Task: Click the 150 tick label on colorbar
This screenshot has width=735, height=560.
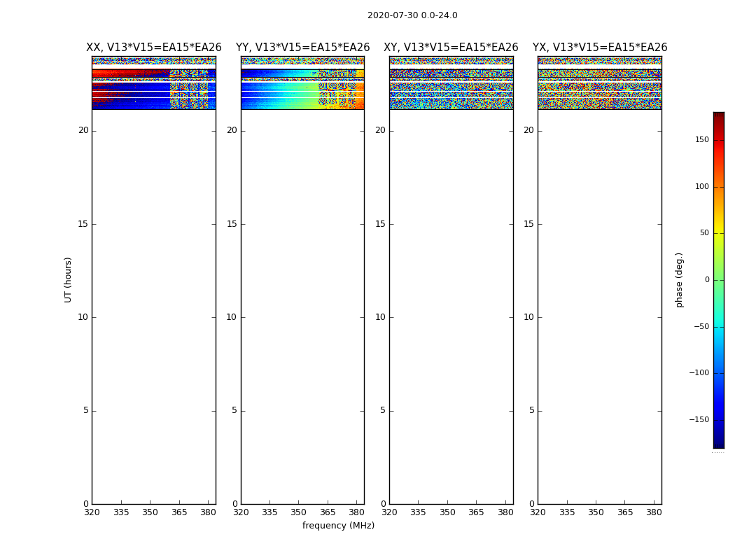Action: coord(701,140)
